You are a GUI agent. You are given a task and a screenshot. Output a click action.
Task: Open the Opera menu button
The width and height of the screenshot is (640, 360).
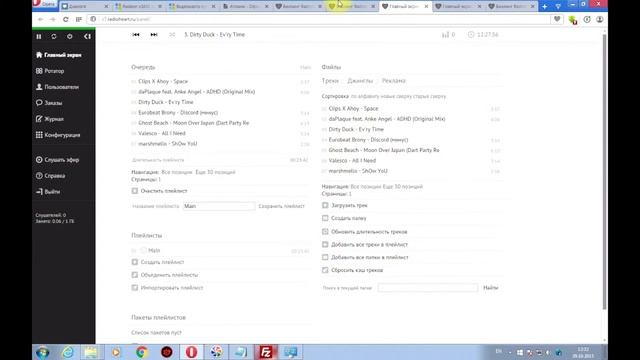44,4
